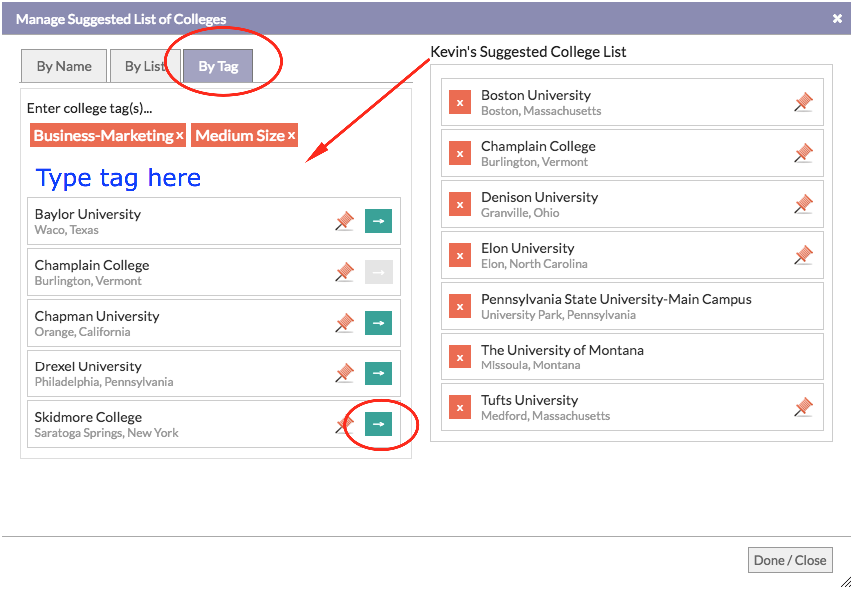Click the tag entry field
851x590 pixels.
pyautogui.click(x=214, y=178)
